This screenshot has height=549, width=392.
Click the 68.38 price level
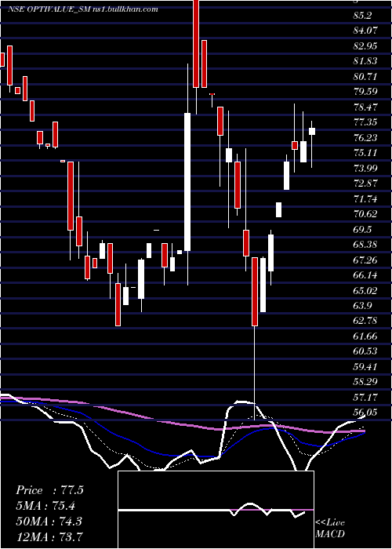coord(365,245)
